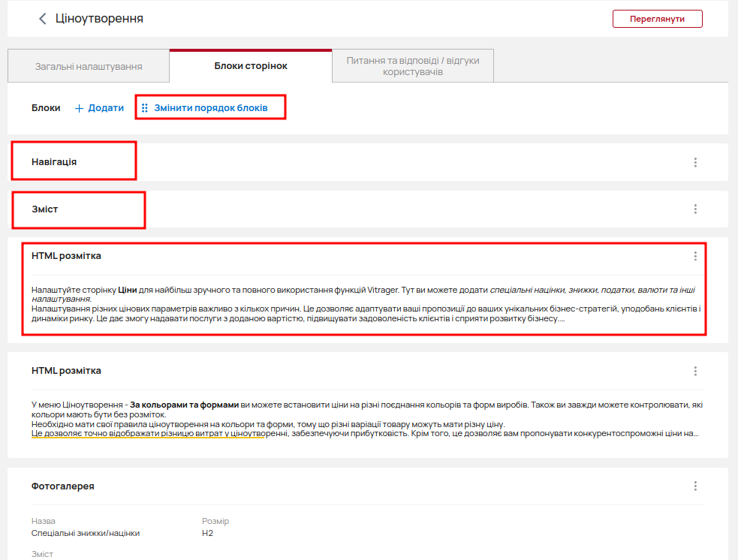Viewport: 738px width, 560px height.
Task: Open the three-dot menu for Фотогалерея block
Action: click(695, 486)
